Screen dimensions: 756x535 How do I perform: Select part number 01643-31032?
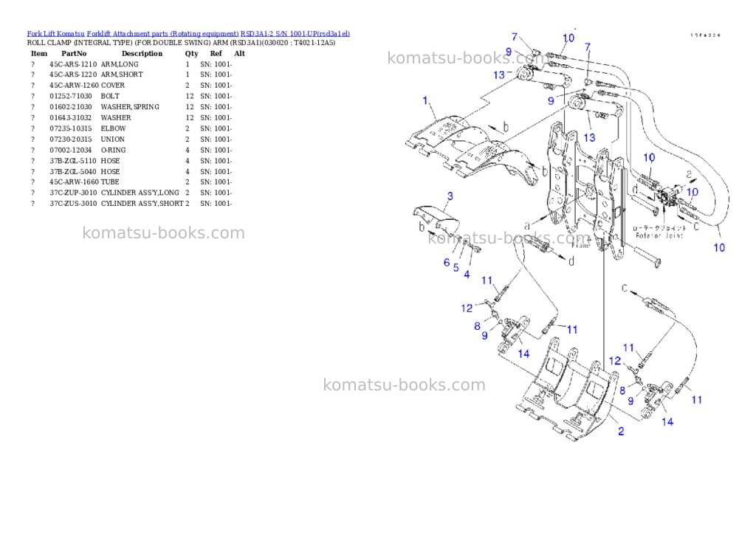pyautogui.click(x=71, y=117)
